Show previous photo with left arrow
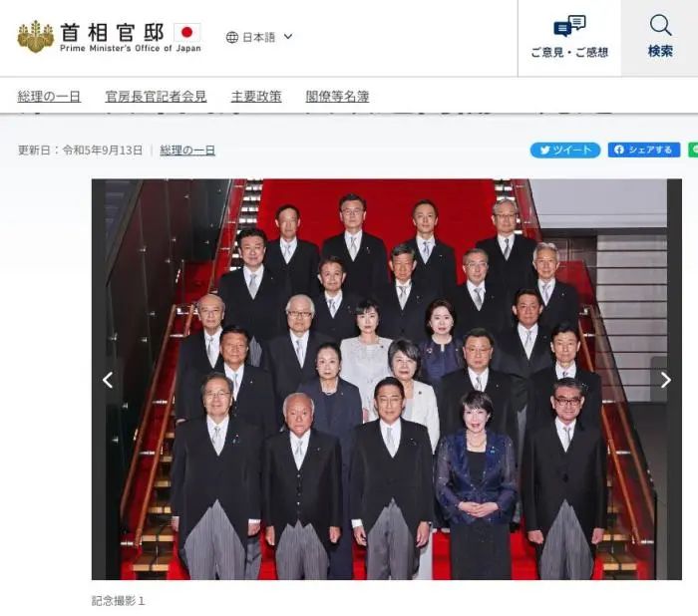The image size is (698, 616). point(108,380)
